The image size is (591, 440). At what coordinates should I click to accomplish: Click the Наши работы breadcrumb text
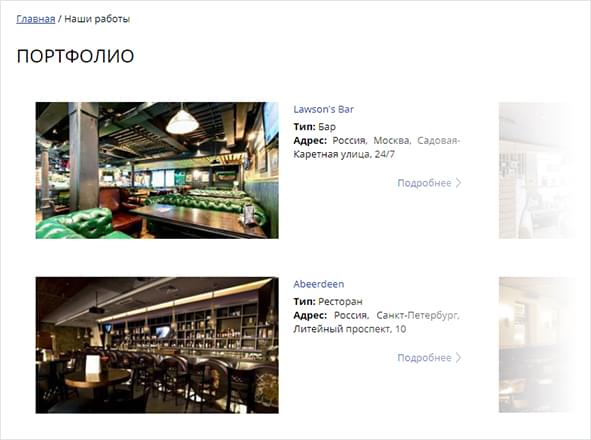pyautogui.click(x=97, y=19)
